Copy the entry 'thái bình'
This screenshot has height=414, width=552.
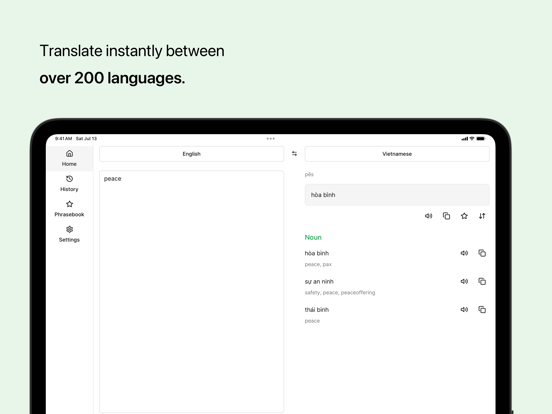(482, 309)
